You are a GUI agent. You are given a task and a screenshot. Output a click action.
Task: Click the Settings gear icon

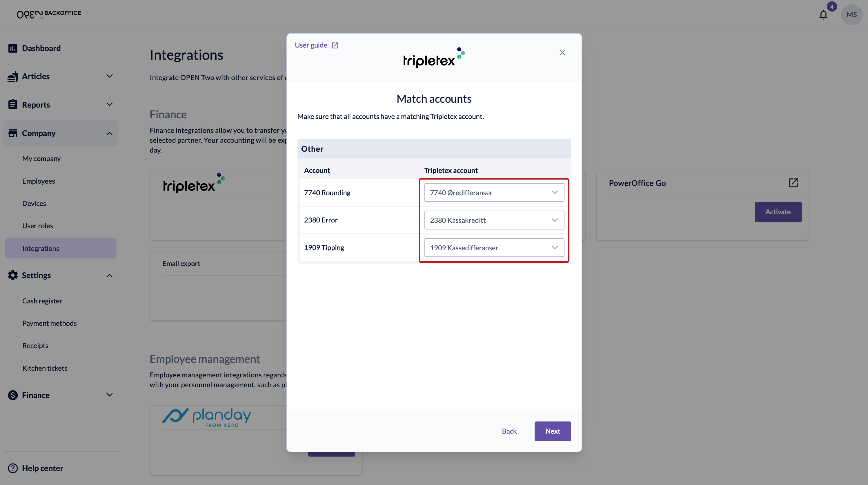point(13,275)
